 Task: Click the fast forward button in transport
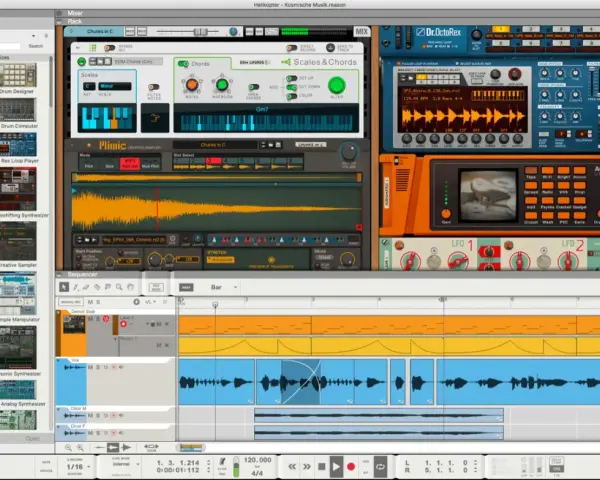point(307,466)
